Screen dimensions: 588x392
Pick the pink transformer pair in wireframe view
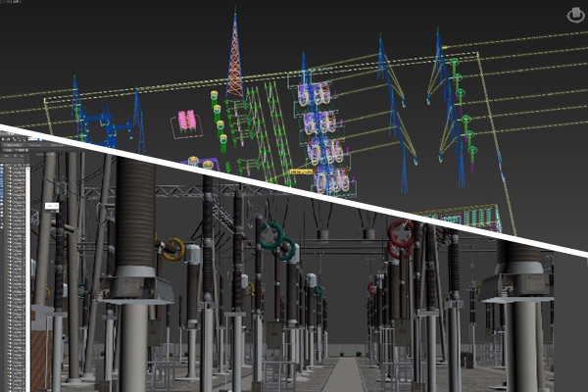186,121
